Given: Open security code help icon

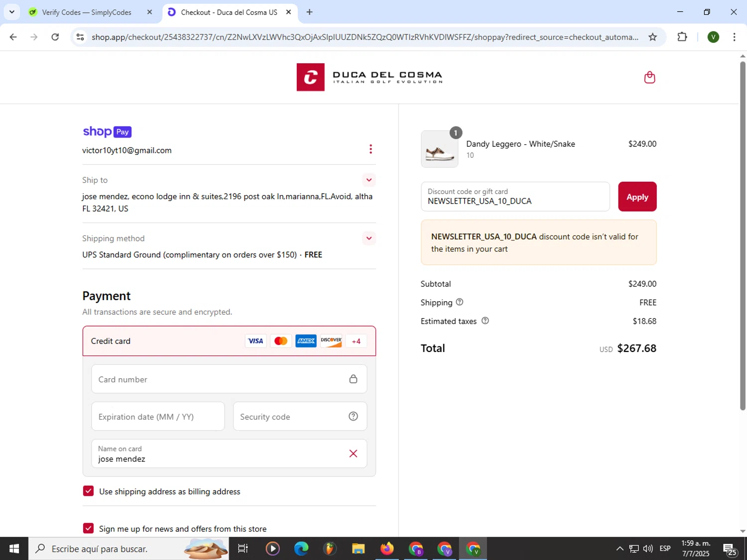Looking at the screenshot, I should 353,417.
